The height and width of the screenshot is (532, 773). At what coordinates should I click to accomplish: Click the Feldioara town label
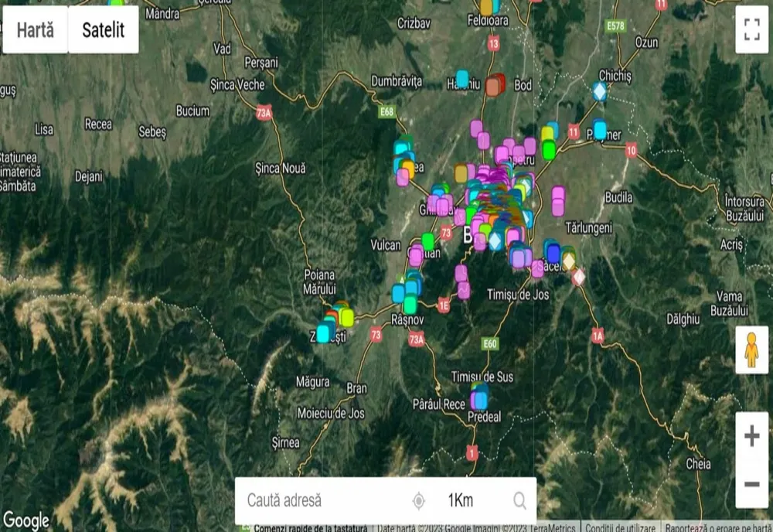coord(488,20)
